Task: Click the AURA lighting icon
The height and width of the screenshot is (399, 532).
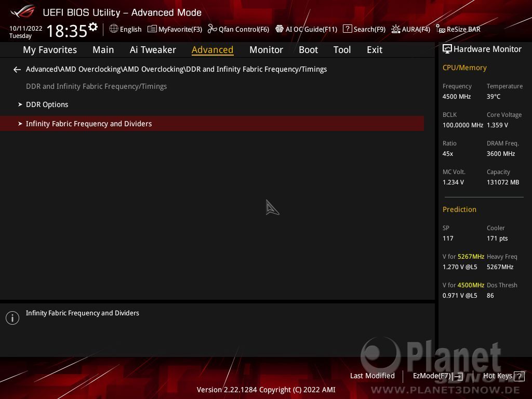Action: (395, 29)
